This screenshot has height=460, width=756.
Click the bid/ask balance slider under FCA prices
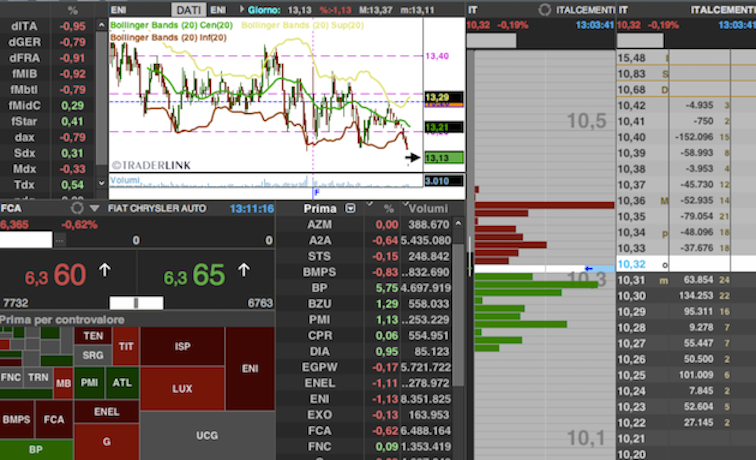point(136,303)
